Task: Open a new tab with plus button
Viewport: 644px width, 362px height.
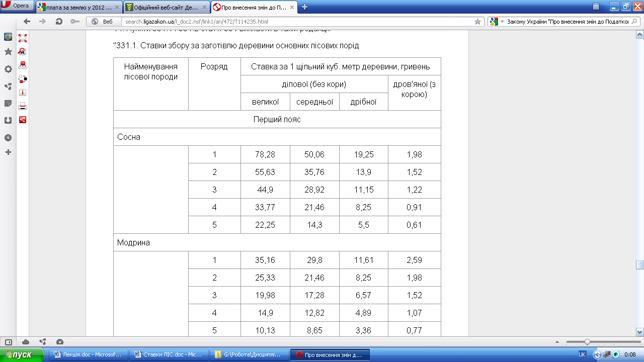Action: coord(304,7)
